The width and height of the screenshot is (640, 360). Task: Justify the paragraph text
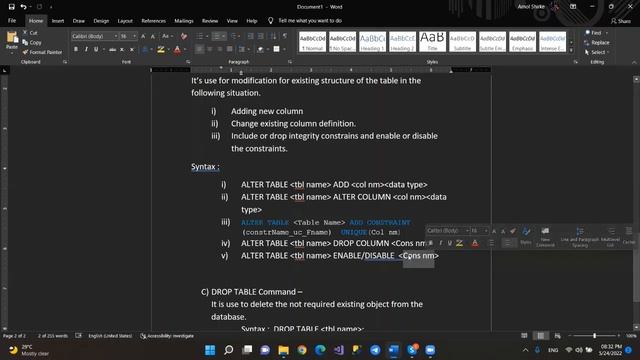[230, 49]
